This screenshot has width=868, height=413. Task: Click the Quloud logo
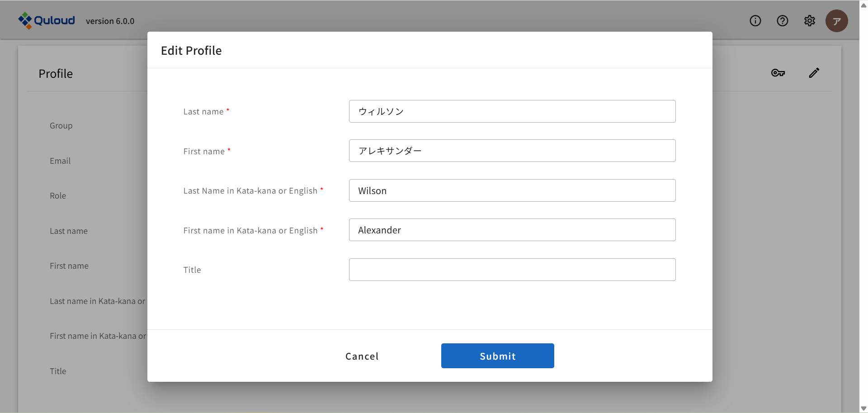point(46,20)
